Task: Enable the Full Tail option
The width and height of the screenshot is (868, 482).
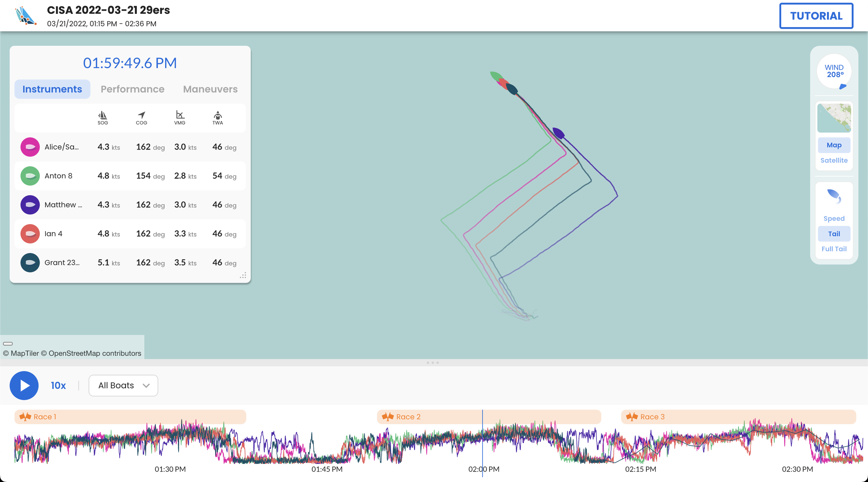Action: [x=834, y=249]
